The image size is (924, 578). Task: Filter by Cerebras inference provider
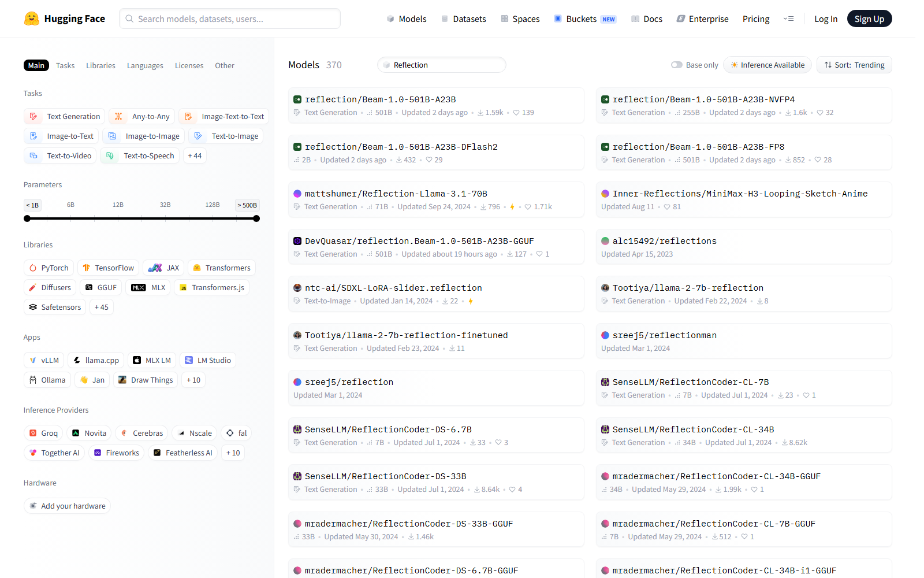point(141,433)
